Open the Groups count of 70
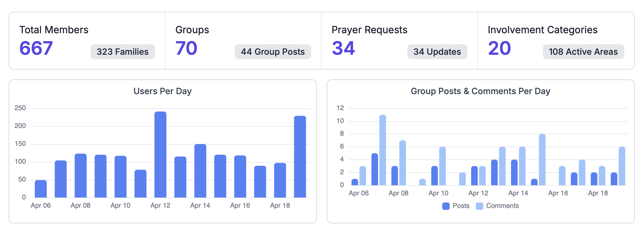The width and height of the screenshot is (644, 232). (x=186, y=48)
